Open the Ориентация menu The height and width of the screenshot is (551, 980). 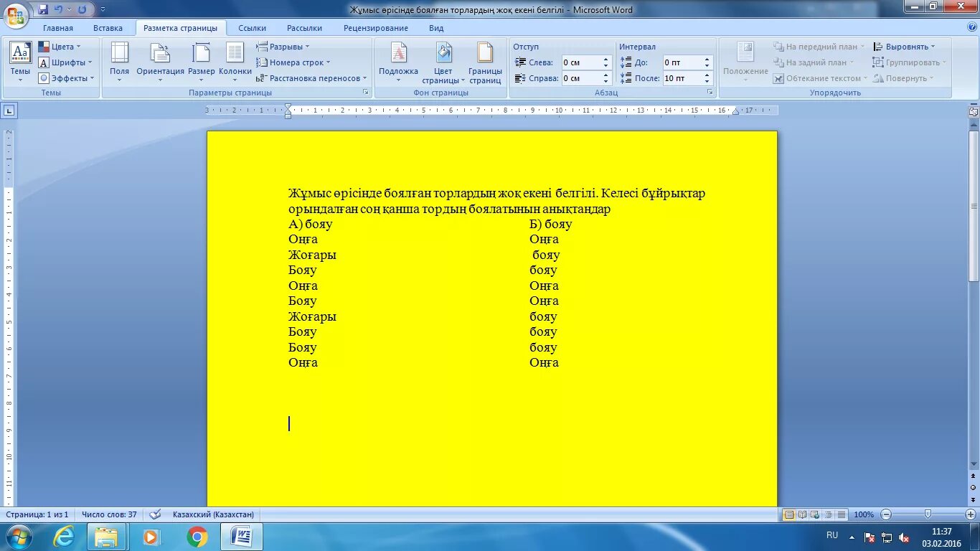160,62
